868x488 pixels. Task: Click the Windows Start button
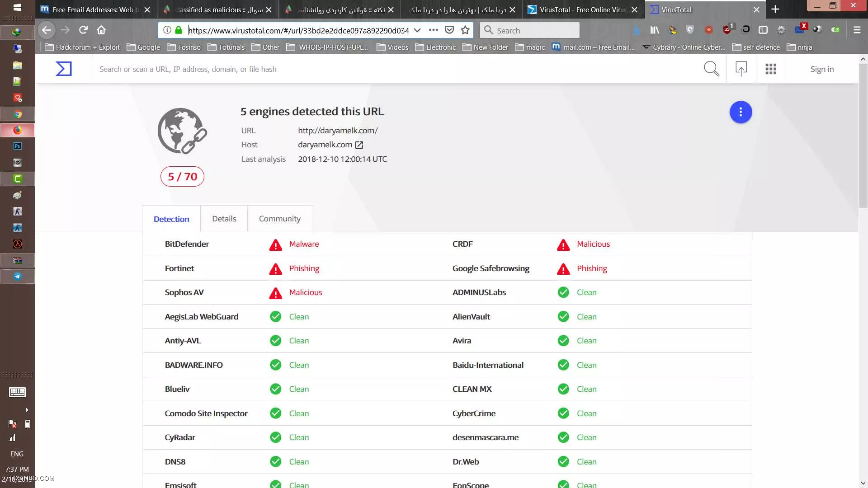coord(17,7)
